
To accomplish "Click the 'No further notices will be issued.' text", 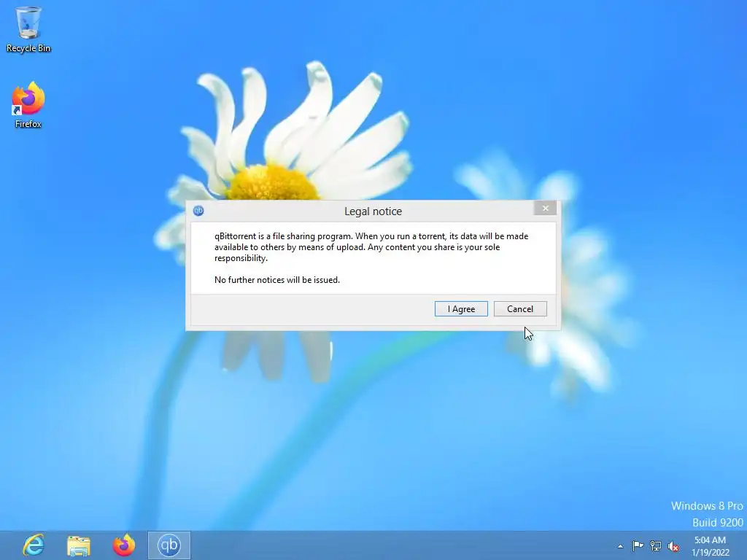I will pos(276,279).
